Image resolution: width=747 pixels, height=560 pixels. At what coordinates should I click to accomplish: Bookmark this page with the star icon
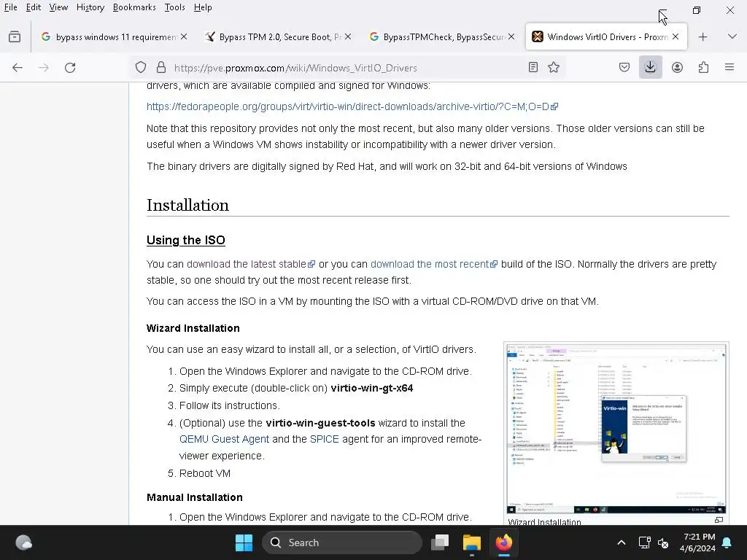click(554, 68)
